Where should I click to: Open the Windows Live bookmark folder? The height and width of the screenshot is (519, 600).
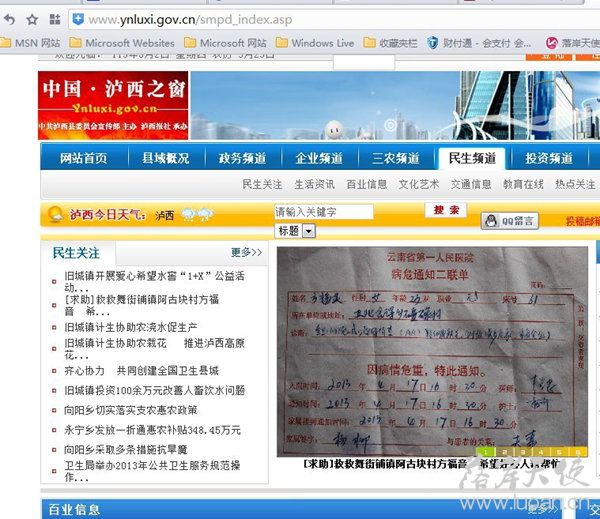point(315,42)
